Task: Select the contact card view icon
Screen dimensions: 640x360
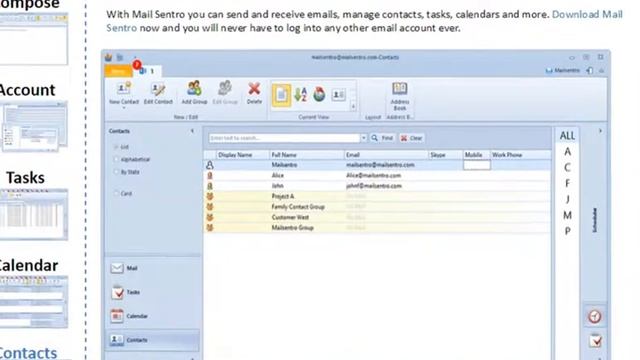Action: pyautogui.click(x=338, y=95)
